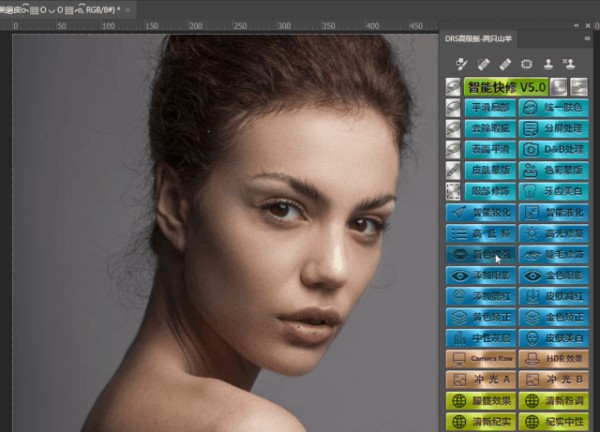
Task: Close the document tab with the x
Action: (x=128, y=10)
